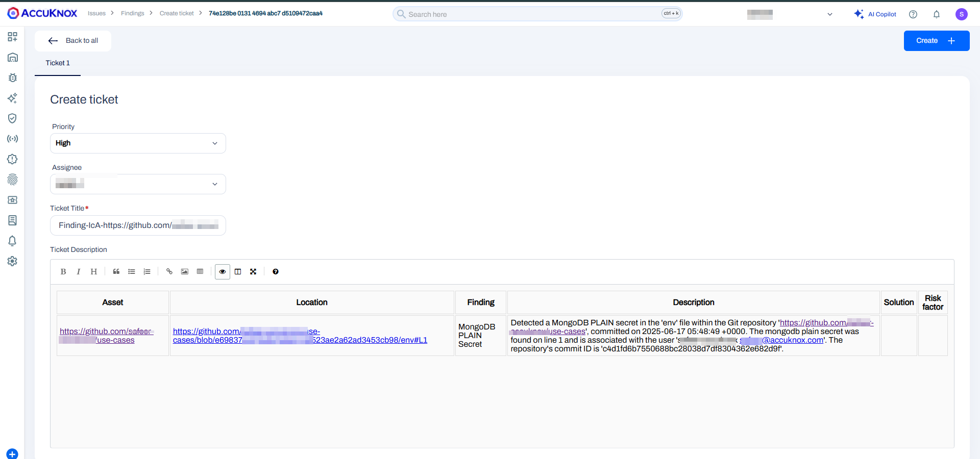
Task: Open the Priority dropdown showing High
Action: coord(138,143)
